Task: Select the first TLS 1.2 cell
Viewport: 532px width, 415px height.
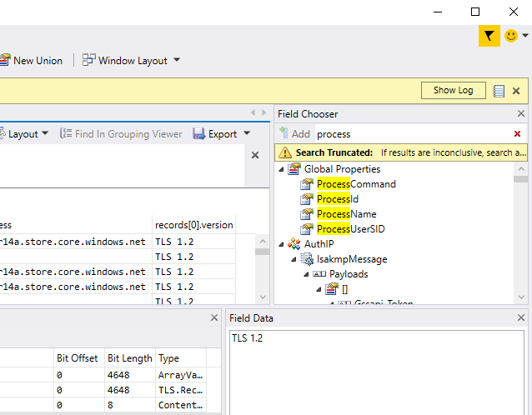Action: click(x=193, y=242)
